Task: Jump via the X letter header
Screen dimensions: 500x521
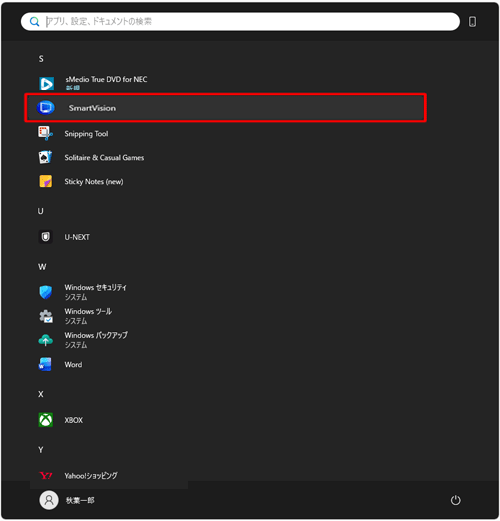Action: tap(41, 394)
